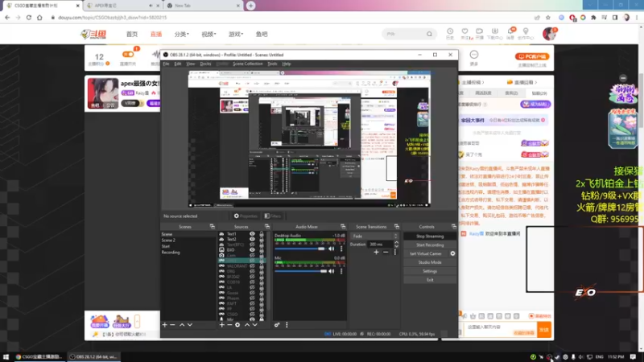Open OBS Settings from the Controls dock
The height and width of the screenshot is (362, 644).
430,271
